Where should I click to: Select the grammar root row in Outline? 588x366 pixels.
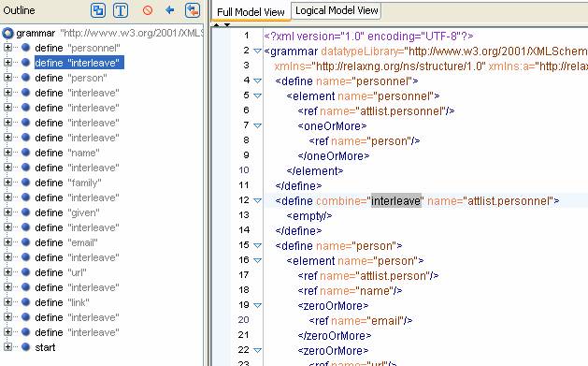(x=109, y=34)
